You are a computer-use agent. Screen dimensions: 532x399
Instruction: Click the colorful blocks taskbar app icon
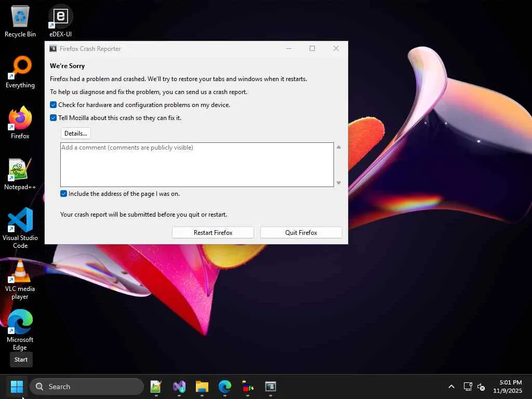[x=248, y=387]
